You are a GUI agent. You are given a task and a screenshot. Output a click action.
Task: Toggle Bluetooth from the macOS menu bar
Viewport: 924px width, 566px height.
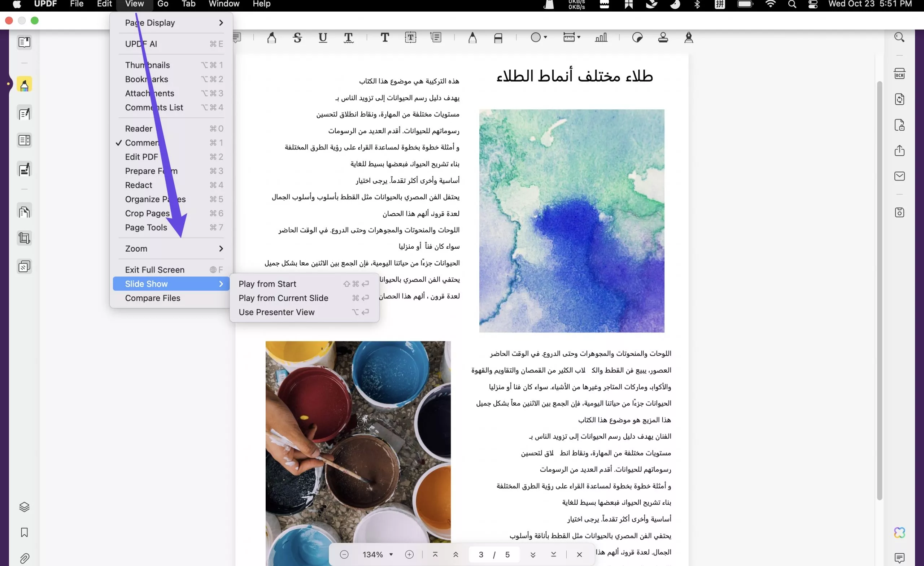point(697,5)
